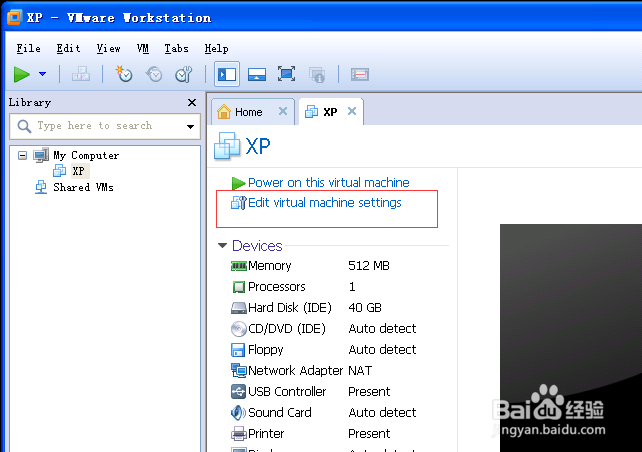Select the XP virtual machine in Library
The image size is (642, 452).
[x=79, y=171]
